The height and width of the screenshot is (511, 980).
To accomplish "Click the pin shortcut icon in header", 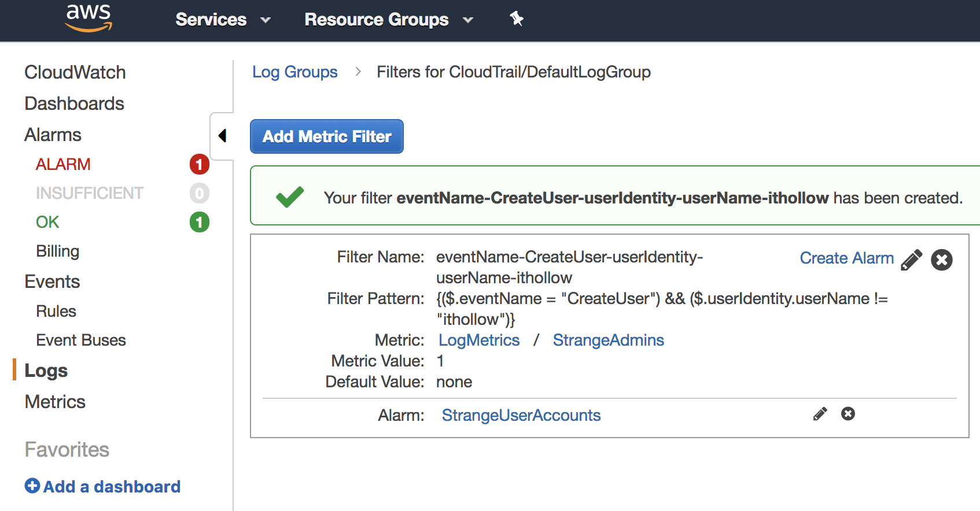I will [516, 19].
